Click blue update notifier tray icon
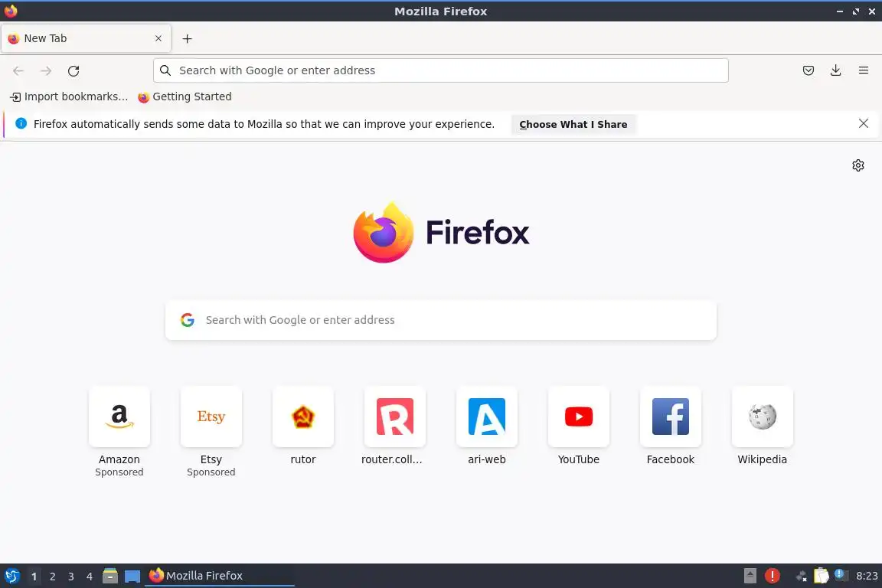Image resolution: width=882 pixels, height=588 pixels. pos(841,574)
